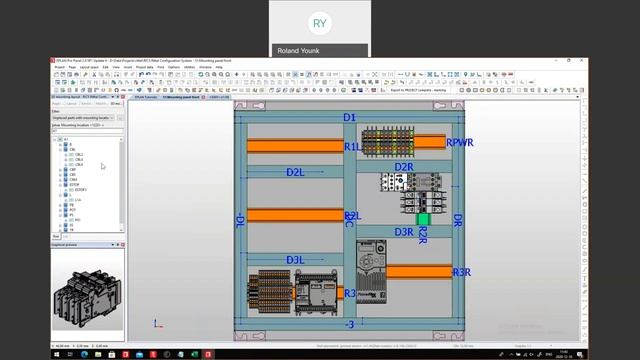640x360 pixels.
Task: Click the last magnifier zoom icon in toolbar
Action: pyautogui.click(x=228, y=75)
